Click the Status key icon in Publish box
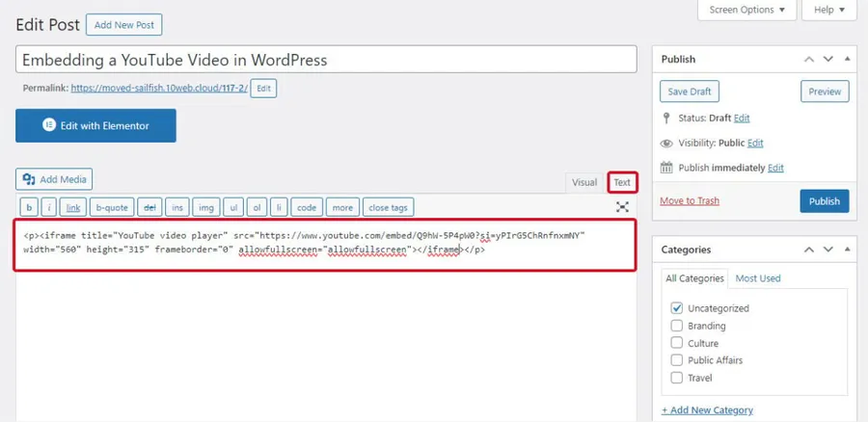 666,118
